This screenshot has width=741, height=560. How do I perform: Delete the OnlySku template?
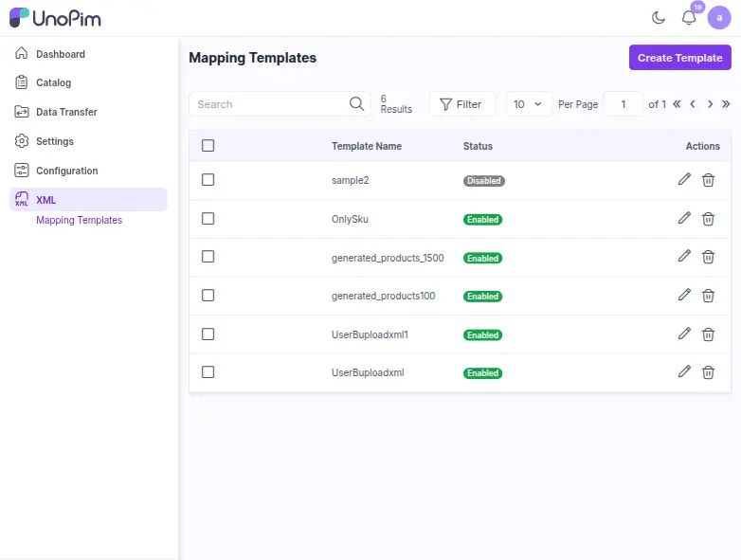coord(708,219)
